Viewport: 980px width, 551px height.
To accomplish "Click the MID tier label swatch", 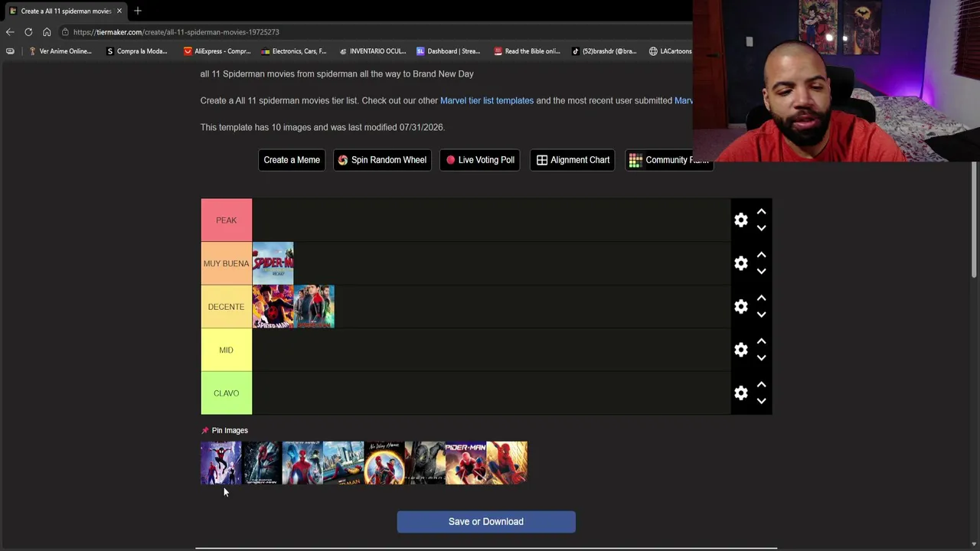I will point(226,350).
